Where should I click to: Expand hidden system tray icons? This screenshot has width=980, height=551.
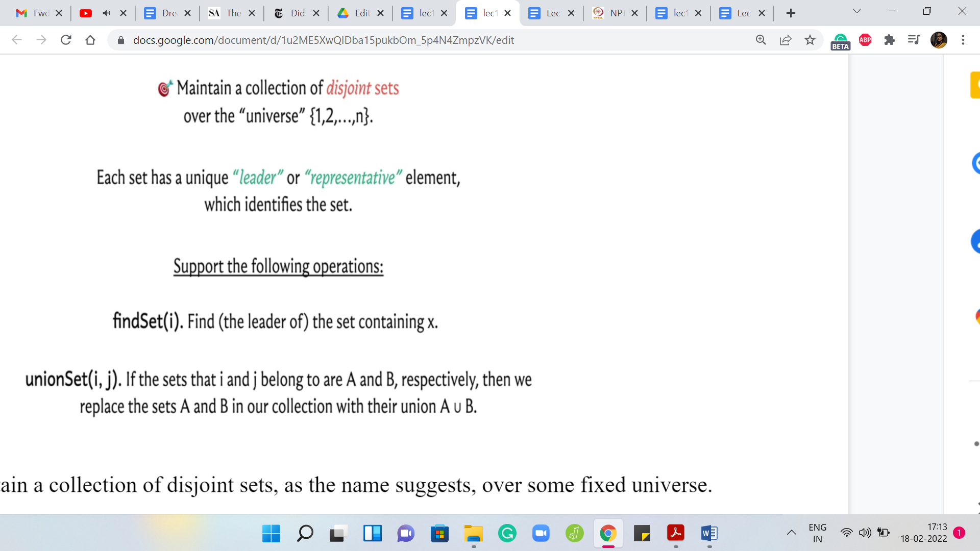click(792, 533)
